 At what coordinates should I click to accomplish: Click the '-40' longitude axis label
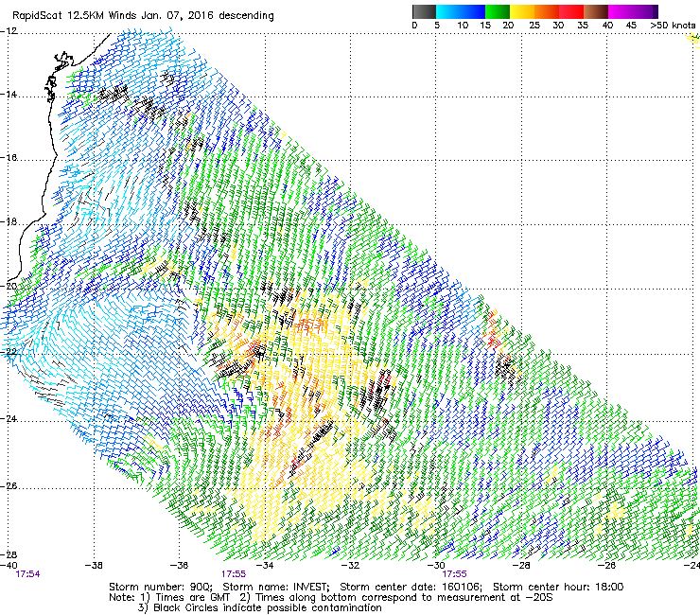tap(9, 566)
